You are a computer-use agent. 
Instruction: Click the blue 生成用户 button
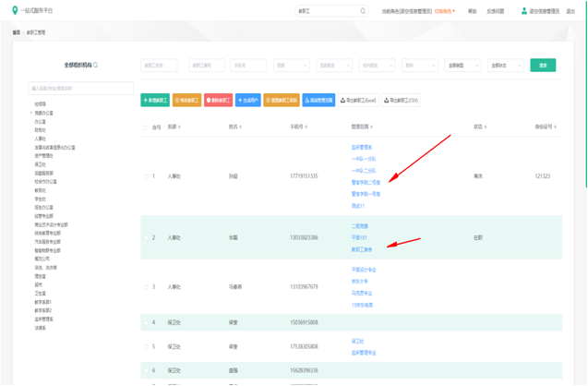247,100
